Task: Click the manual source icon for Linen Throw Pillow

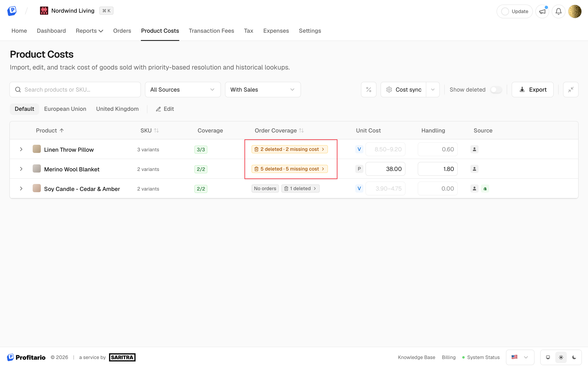Action: pos(474,149)
